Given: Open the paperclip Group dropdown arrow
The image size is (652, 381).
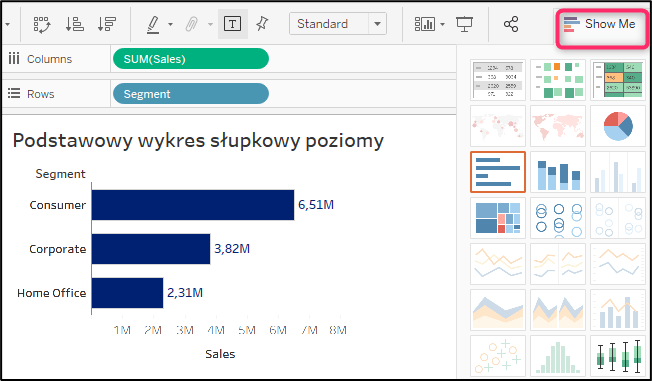Looking at the screenshot, I should point(210,24).
